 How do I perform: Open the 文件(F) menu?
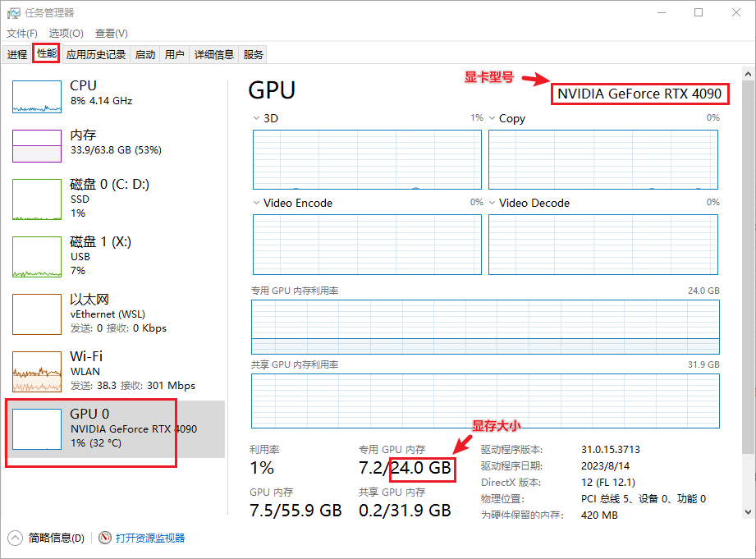click(21, 34)
